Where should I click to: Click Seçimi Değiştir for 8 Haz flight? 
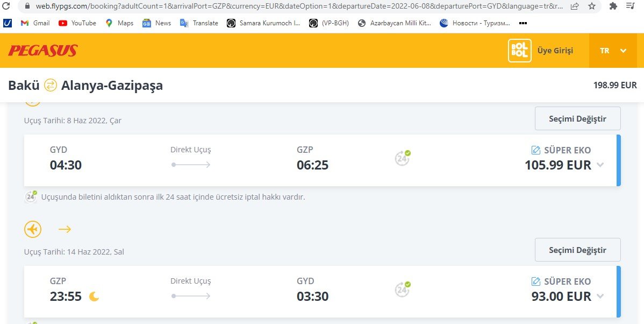(x=577, y=118)
